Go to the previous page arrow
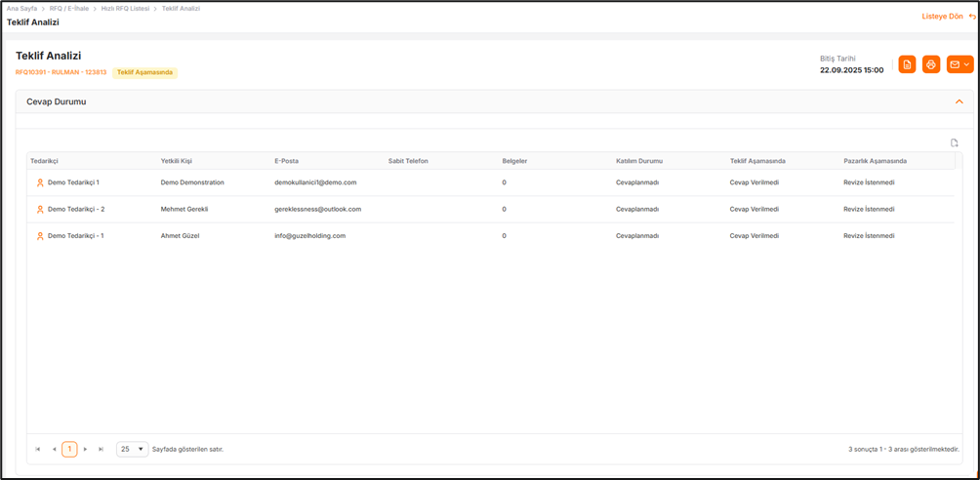The width and height of the screenshot is (980, 480). (x=54, y=450)
